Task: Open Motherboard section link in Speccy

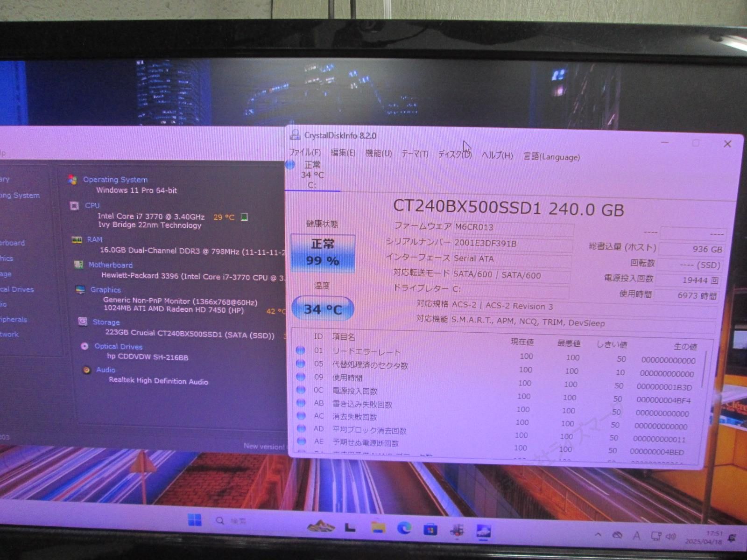Action: (111, 265)
